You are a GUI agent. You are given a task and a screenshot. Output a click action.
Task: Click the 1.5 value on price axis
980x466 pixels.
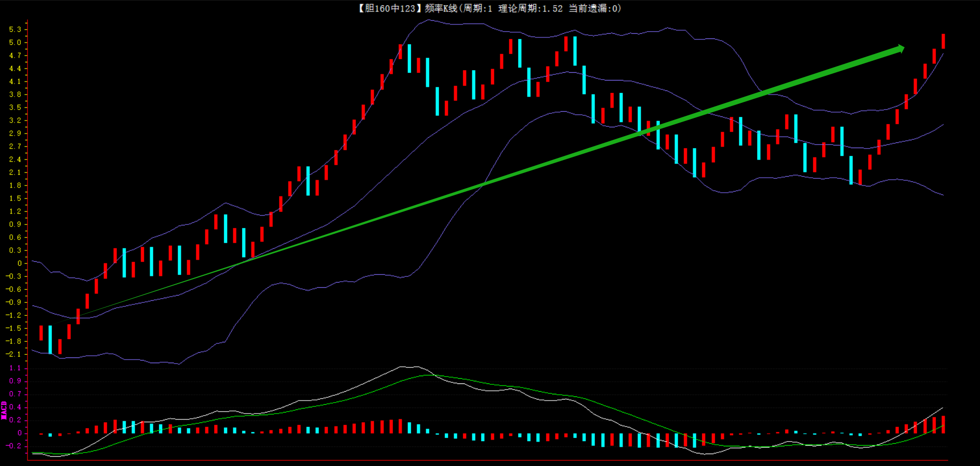pyautogui.click(x=15, y=198)
